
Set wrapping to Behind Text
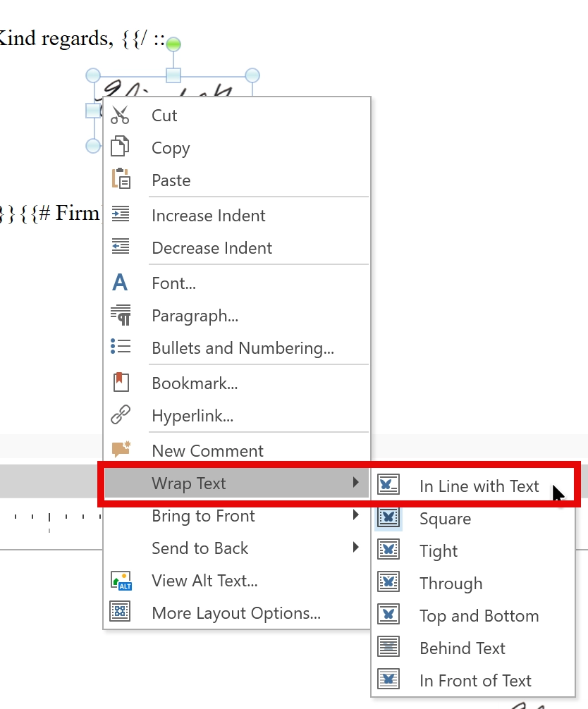[473, 648]
